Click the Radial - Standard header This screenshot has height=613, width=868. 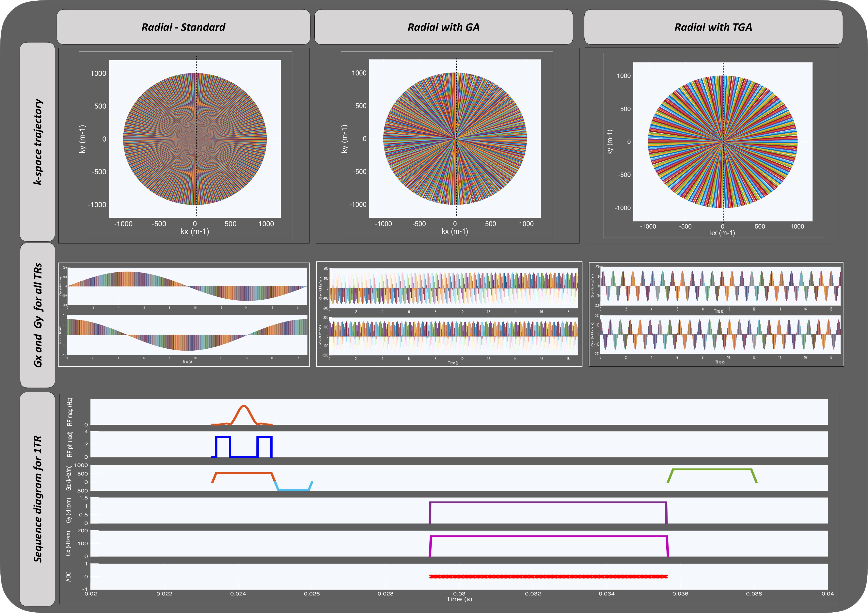pos(183,27)
